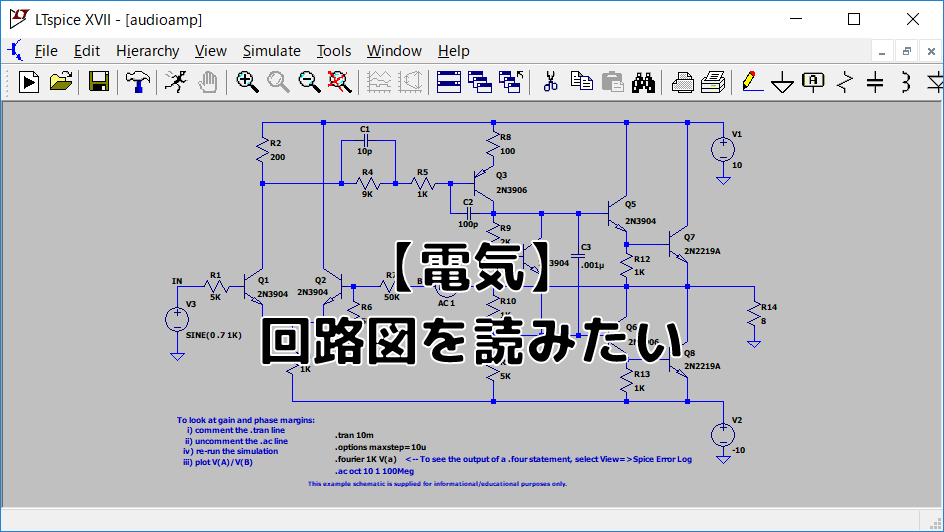
Task: Click the Zoom full extents icon
Action: (340, 82)
